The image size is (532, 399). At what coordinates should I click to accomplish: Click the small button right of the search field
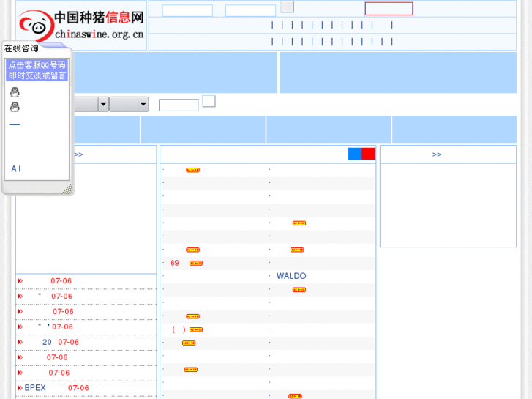tap(209, 101)
